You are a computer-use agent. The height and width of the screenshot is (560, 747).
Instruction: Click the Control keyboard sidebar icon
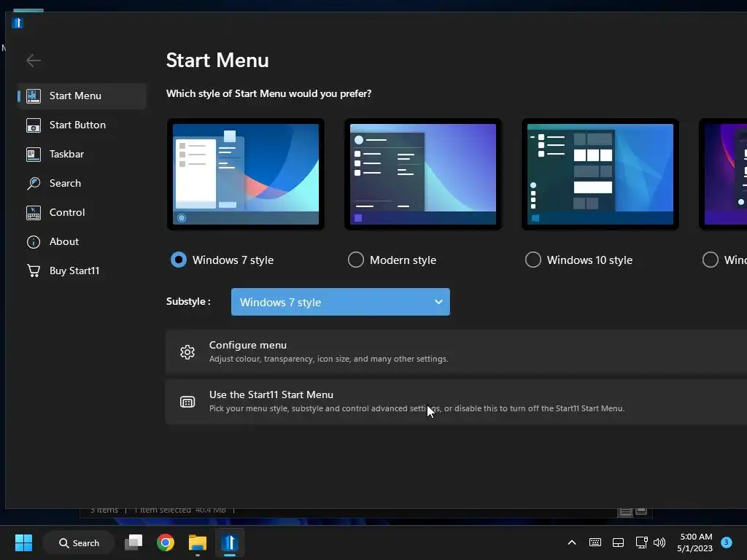pyautogui.click(x=34, y=212)
